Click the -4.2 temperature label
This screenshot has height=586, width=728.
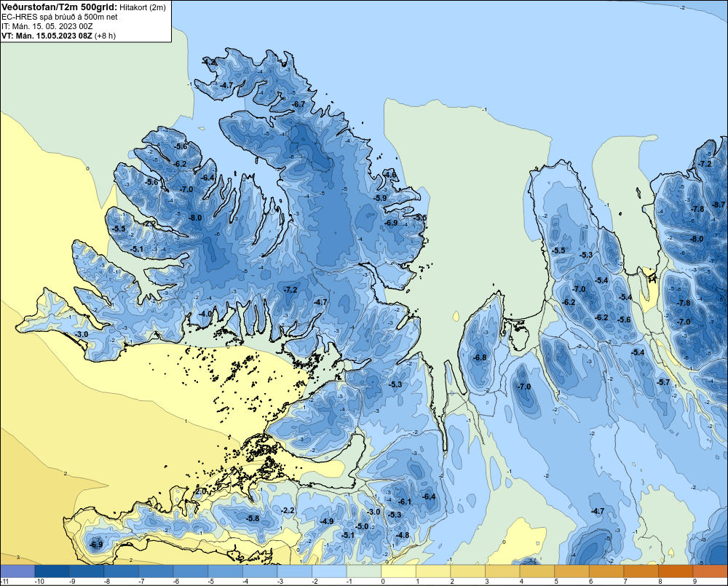(210, 61)
